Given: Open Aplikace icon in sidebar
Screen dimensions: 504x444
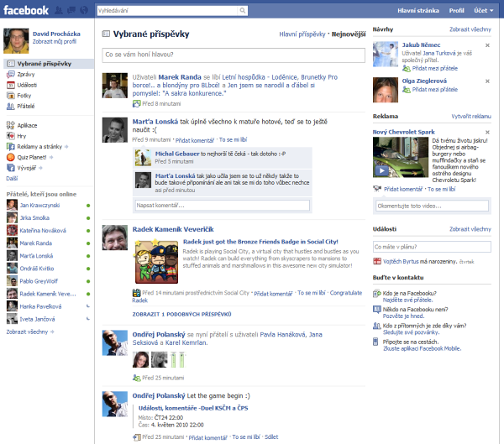Looking at the screenshot, I should tap(11, 125).
